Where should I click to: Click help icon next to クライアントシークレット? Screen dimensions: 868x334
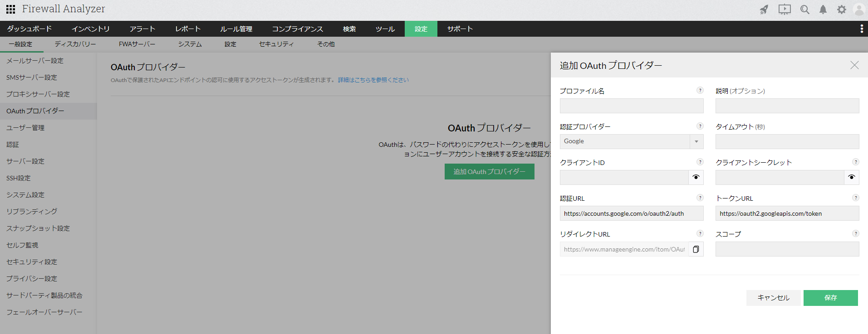856,162
